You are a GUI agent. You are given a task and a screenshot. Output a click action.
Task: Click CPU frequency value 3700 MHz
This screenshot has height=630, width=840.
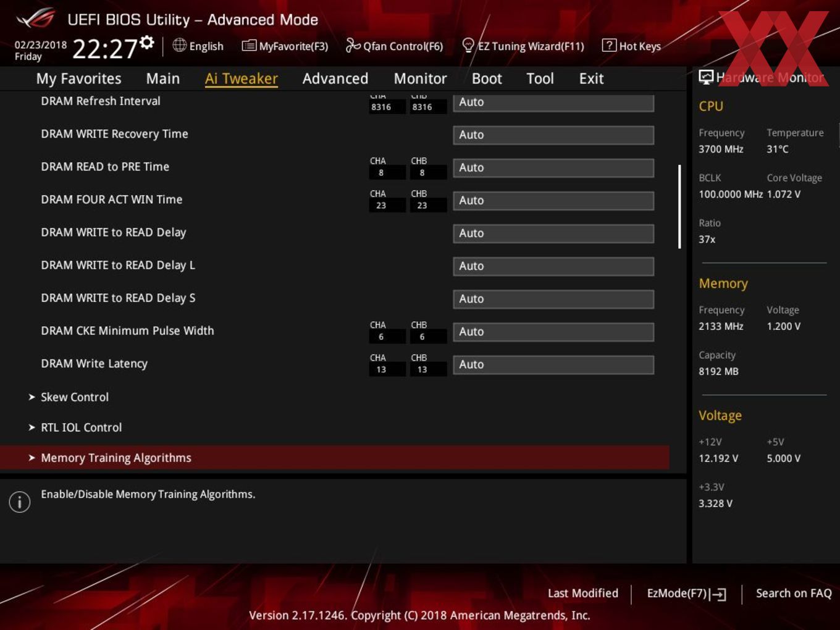click(721, 149)
